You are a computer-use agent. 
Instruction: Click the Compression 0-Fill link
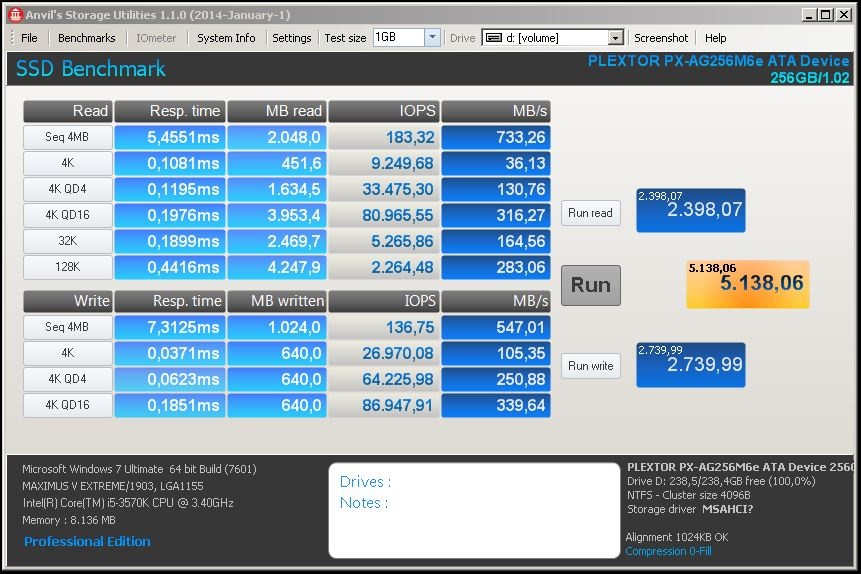[668, 551]
